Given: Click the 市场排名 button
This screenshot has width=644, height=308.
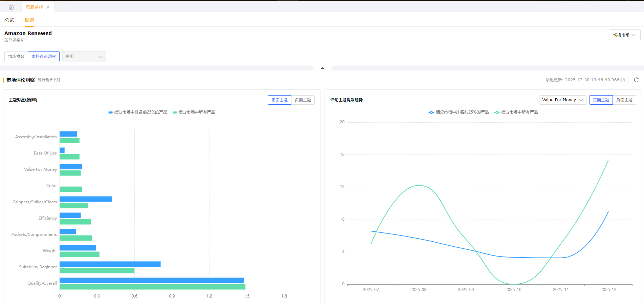Looking at the screenshot, I should (16, 57).
